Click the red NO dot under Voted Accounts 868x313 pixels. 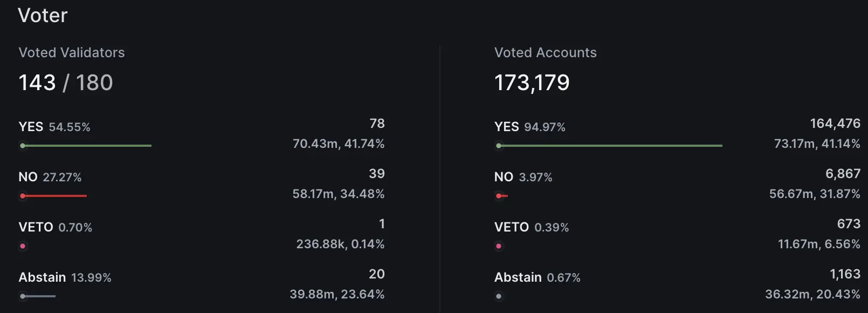click(499, 196)
